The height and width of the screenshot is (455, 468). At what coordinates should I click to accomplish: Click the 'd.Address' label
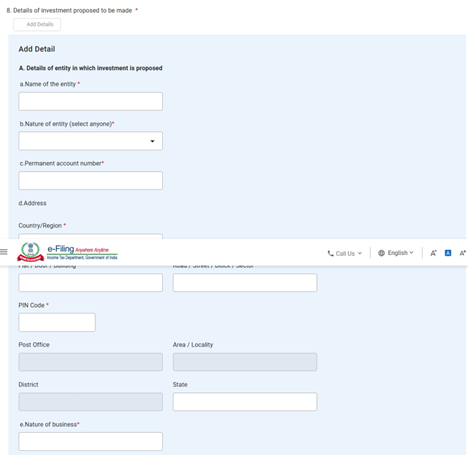[32, 203]
